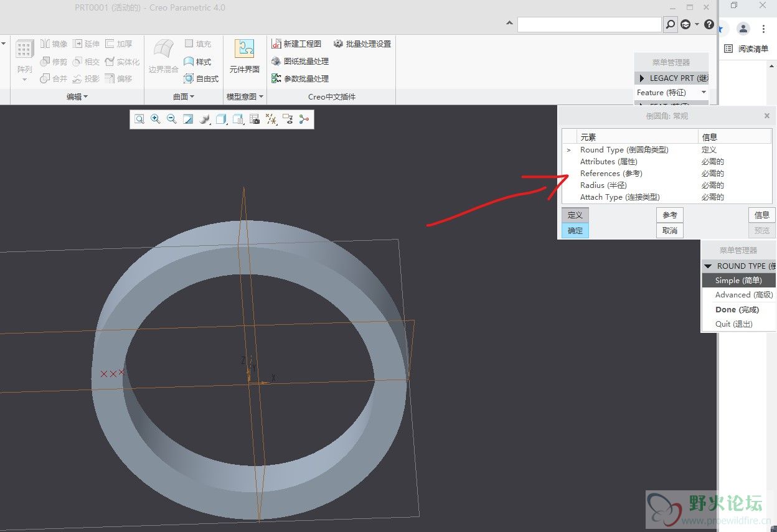Toggle the annotation display icon
The image size is (777, 532).
(x=288, y=119)
